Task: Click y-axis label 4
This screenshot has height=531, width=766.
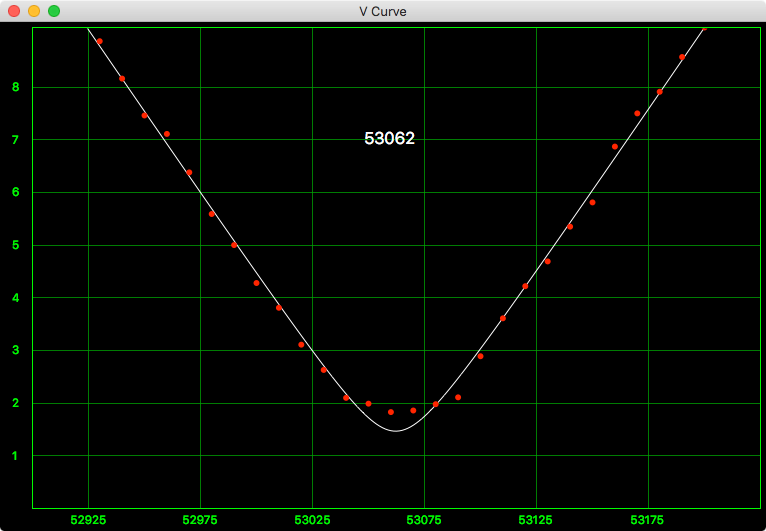Action: pyautogui.click(x=16, y=297)
